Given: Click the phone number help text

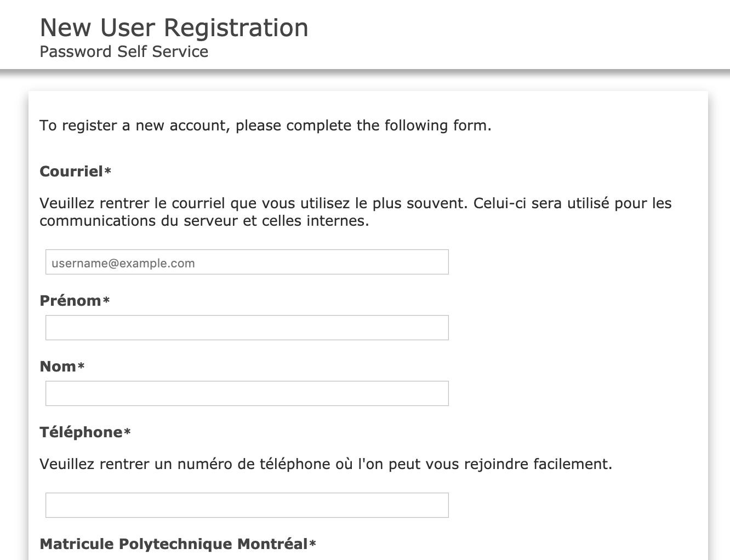Looking at the screenshot, I should (x=326, y=464).
